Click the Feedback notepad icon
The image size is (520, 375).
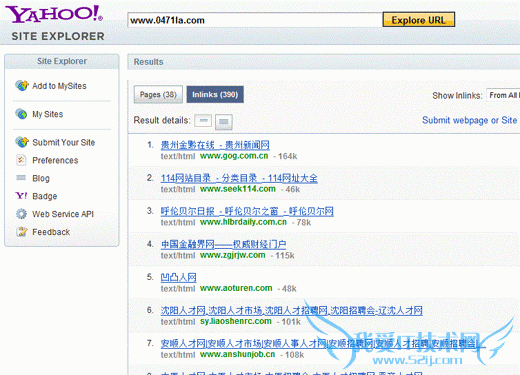pos(22,231)
